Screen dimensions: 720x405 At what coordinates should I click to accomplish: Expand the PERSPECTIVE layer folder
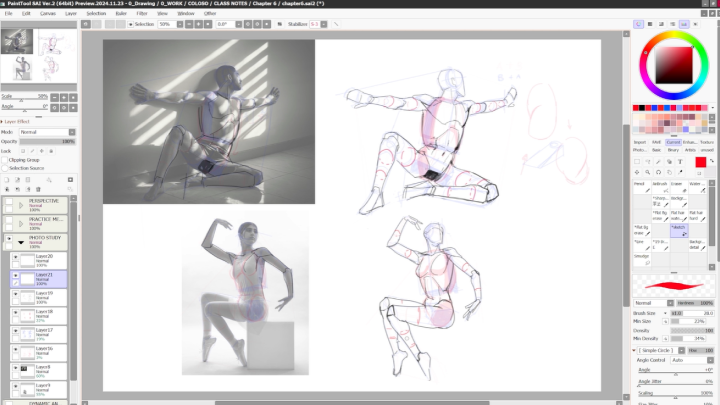click(x=21, y=205)
